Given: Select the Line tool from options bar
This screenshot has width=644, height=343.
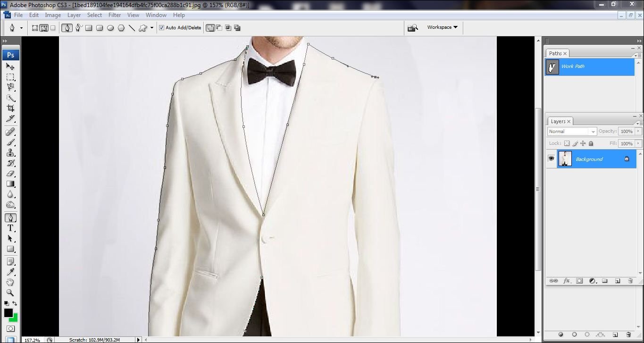Looking at the screenshot, I should click(x=132, y=27).
